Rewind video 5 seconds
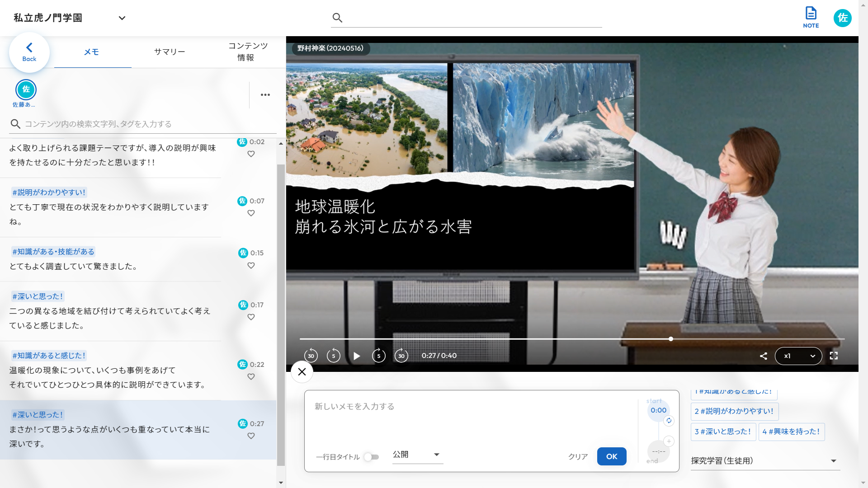The image size is (868, 488). coord(334,356)
